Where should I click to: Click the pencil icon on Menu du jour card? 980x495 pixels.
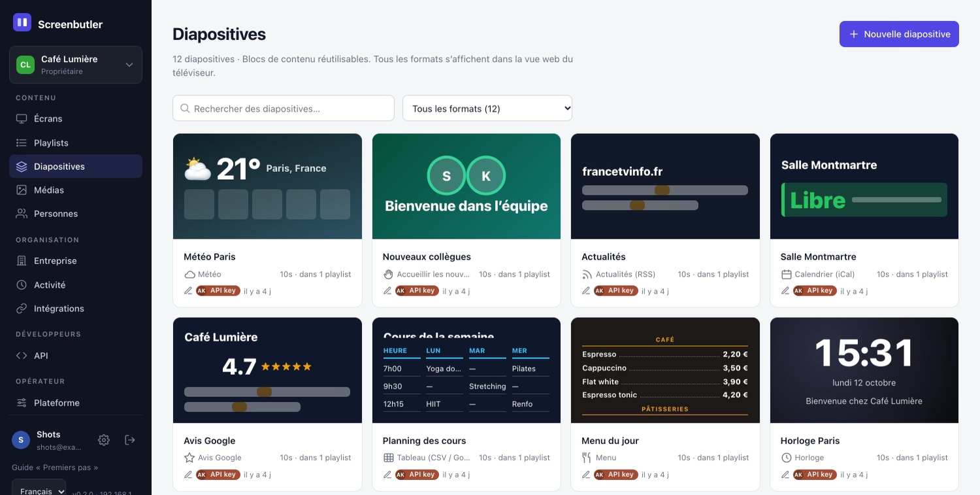click(x=586, y=475)
